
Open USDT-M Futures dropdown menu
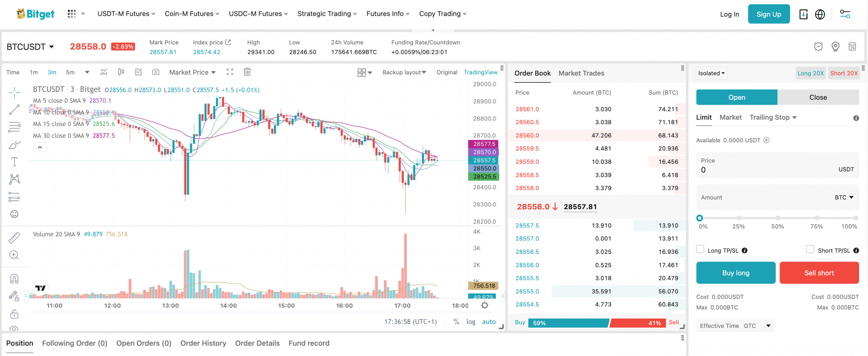tap(126, 14)
